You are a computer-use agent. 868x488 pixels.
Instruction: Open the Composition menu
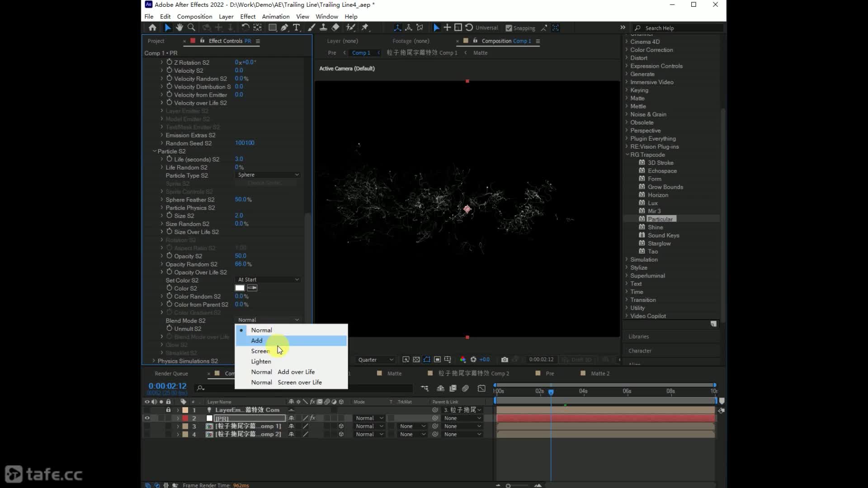coord(194,16)
